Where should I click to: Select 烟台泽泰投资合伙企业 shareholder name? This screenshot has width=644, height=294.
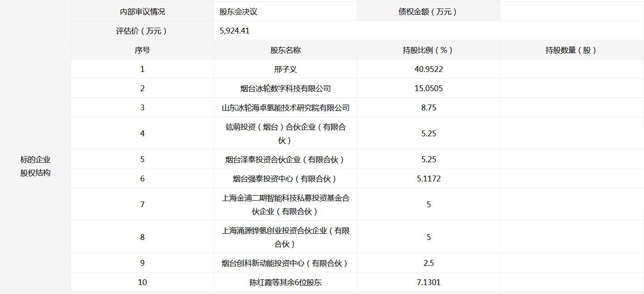click(285, 160)
